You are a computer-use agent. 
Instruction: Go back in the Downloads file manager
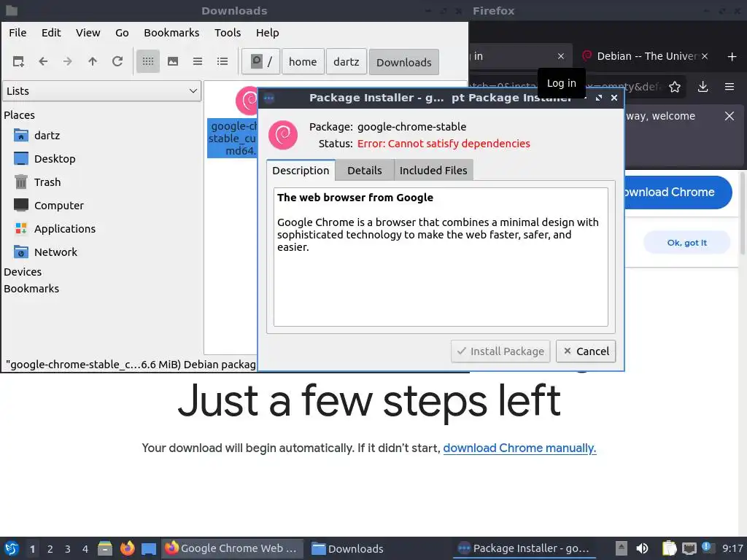pyautogui.click(x=43, y=61)
